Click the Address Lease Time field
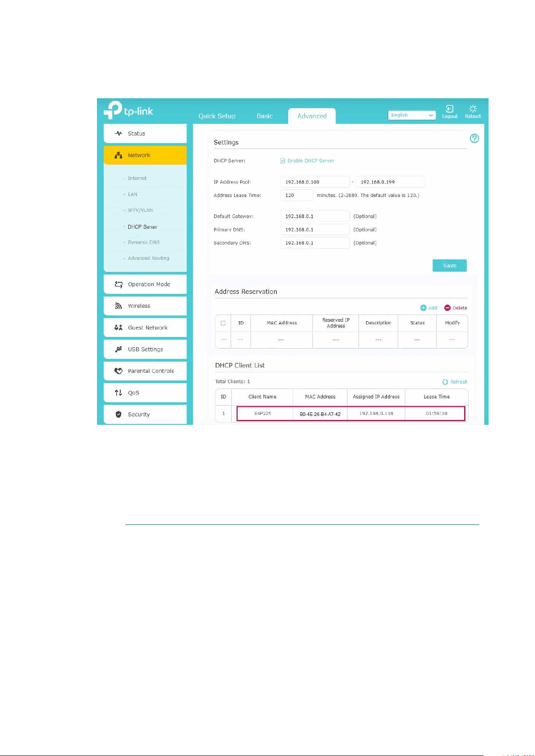 click(297, 195)
